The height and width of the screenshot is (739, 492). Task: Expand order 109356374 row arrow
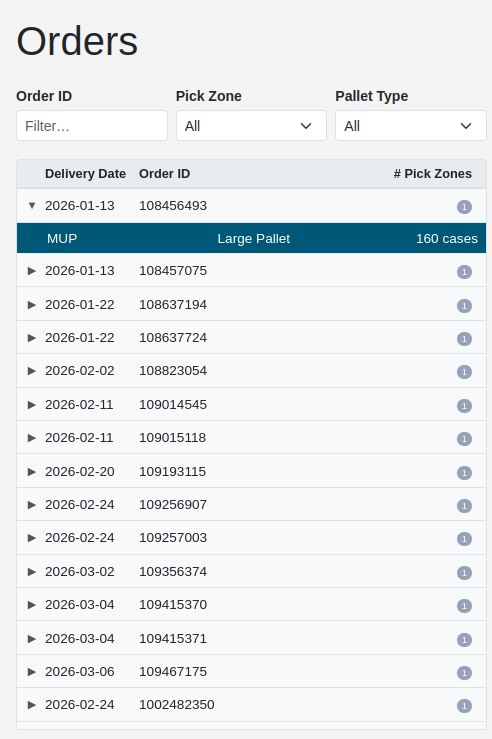coord(32,571)
